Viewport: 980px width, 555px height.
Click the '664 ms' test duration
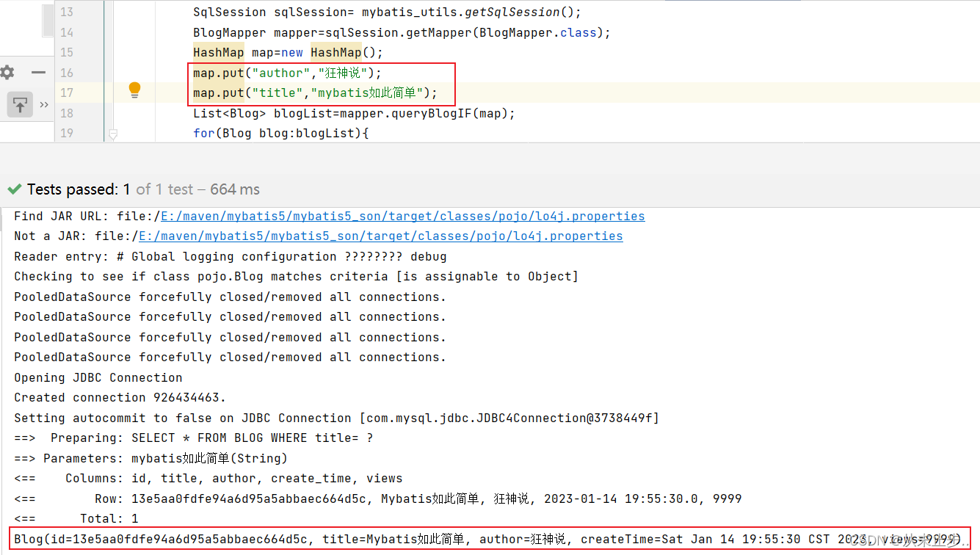[235, 189]
